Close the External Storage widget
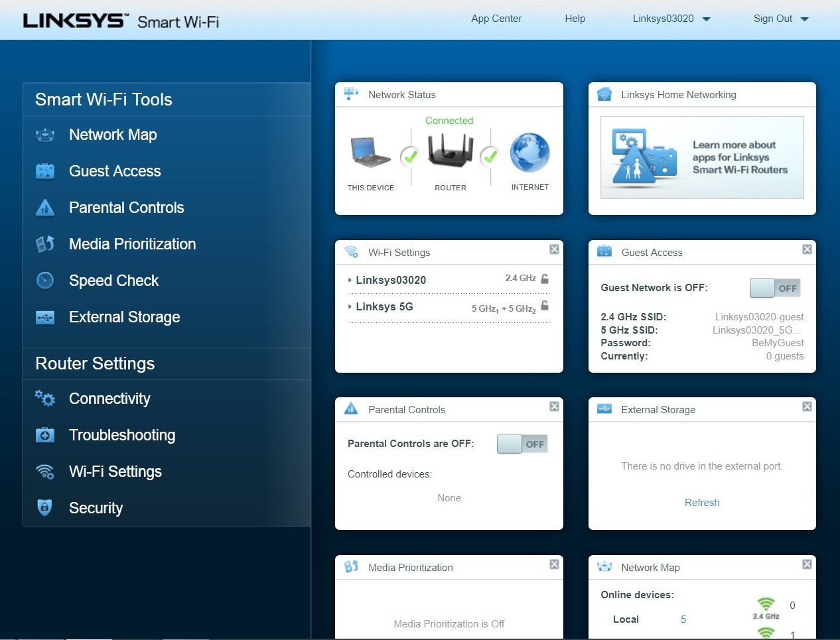Screen dimensions: 840x640 (x=807, y=407)
